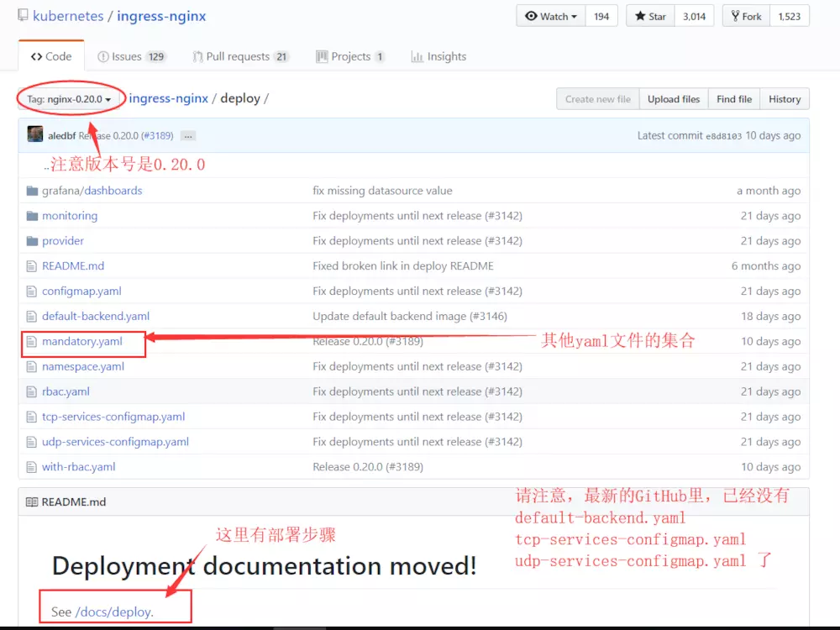The width and height of the screenshot is (840, 630).
Task: View the 194 watchers count
Action: [601, 16]
